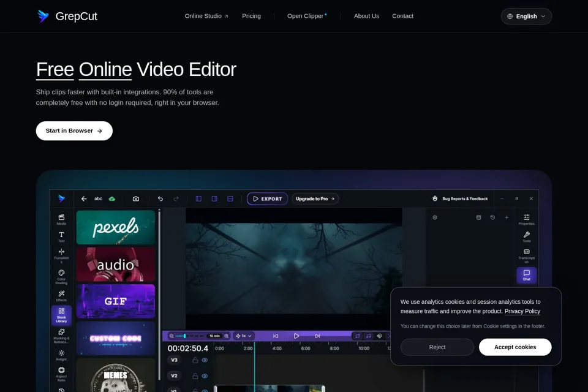
Task: Open the Open Clipper nav item
Action: tap(307, 16)
